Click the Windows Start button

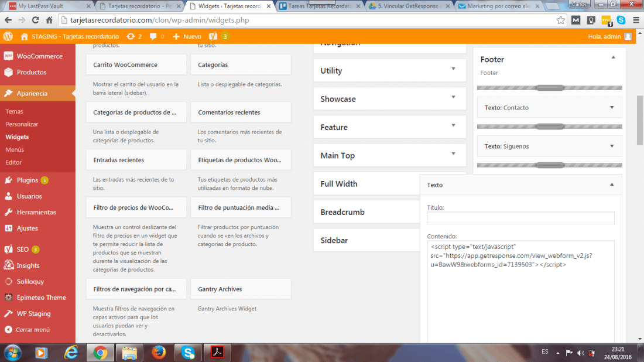click(12, 353)
